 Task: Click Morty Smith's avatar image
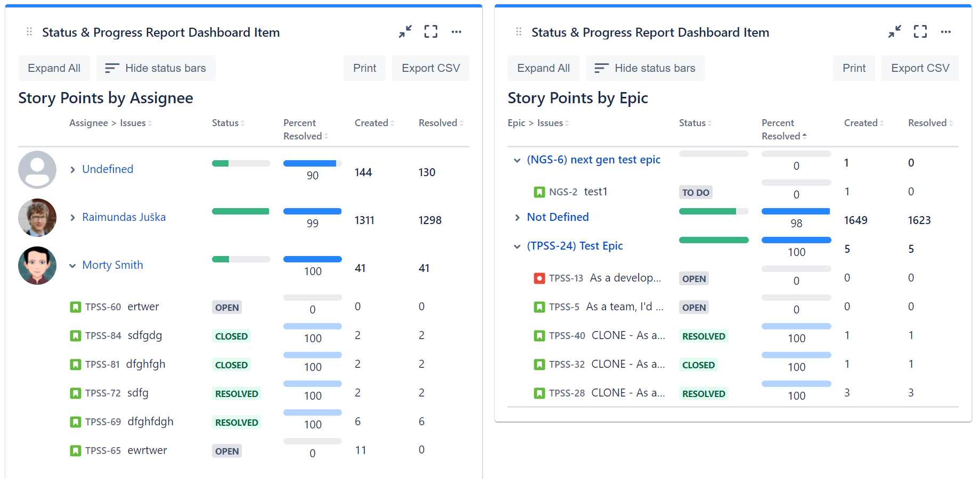click(37, 265)
